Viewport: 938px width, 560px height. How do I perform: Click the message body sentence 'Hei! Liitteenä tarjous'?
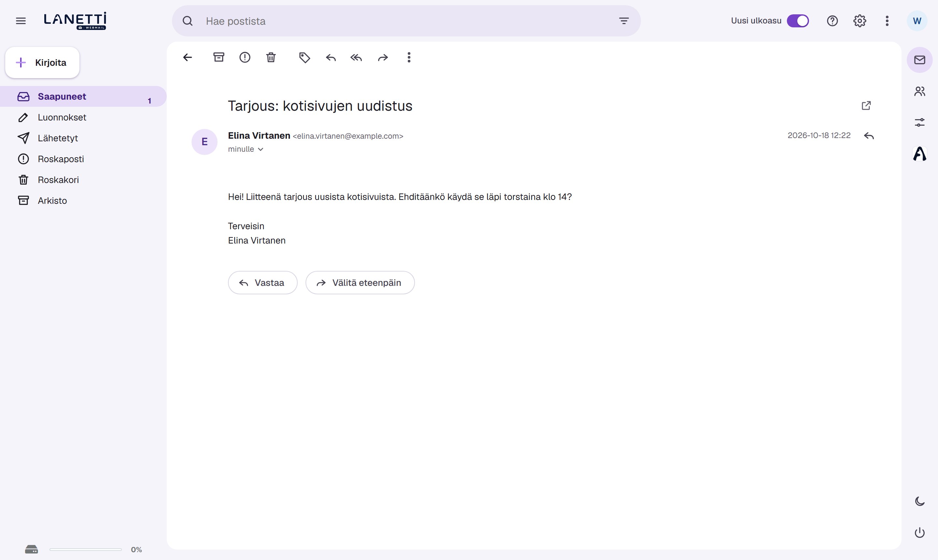[x=400, y=197]
